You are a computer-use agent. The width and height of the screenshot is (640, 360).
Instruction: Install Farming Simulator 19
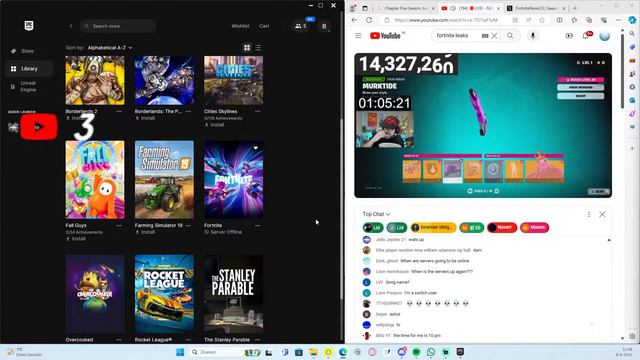(145, 232)
